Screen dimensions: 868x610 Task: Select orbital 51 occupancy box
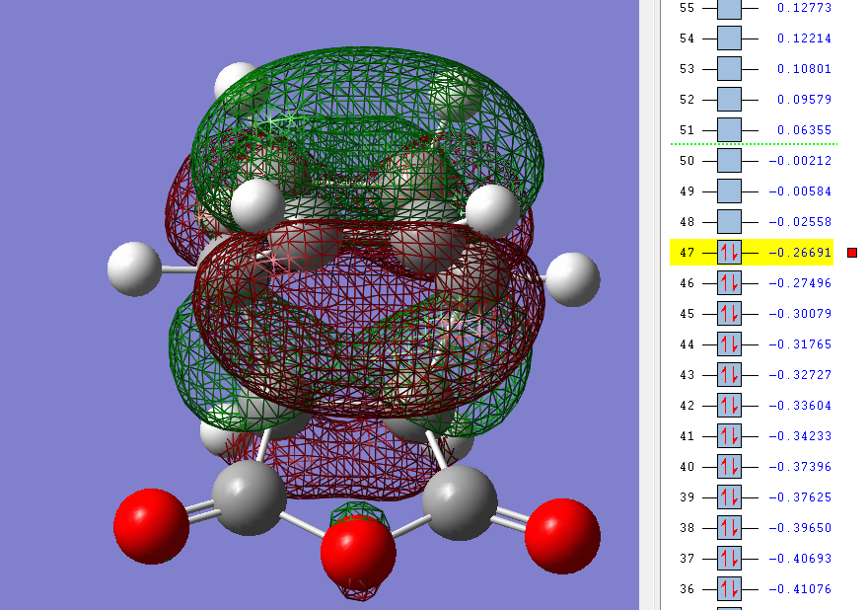[x=729, y=130]
